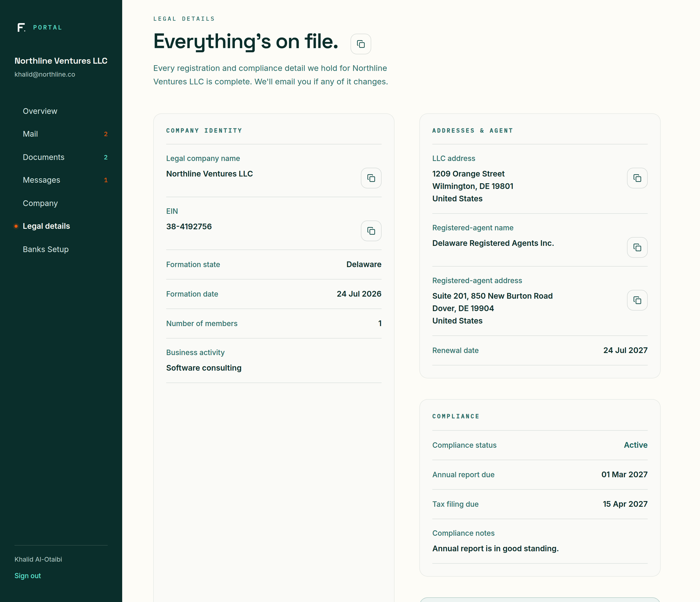
Task: Click the Formation state value Delaware
Action: pos(364,265)
